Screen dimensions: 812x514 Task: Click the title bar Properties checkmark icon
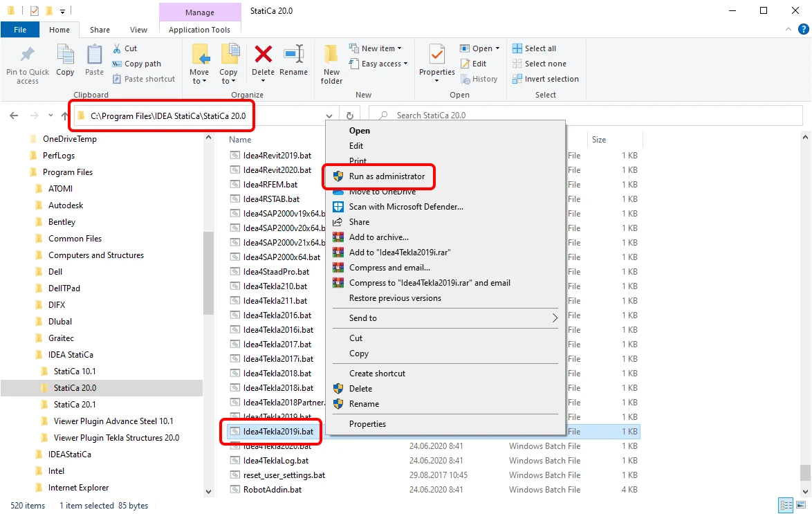34,10
